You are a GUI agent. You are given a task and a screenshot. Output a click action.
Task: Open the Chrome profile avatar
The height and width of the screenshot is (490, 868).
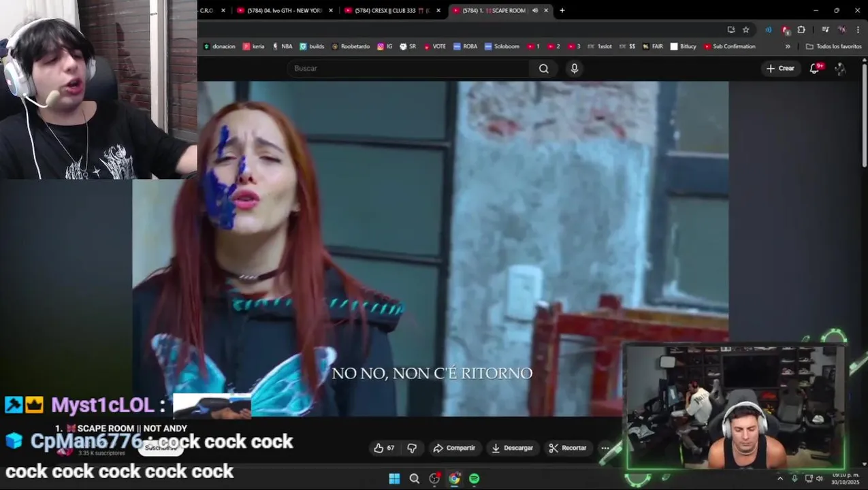coord(842,30)
